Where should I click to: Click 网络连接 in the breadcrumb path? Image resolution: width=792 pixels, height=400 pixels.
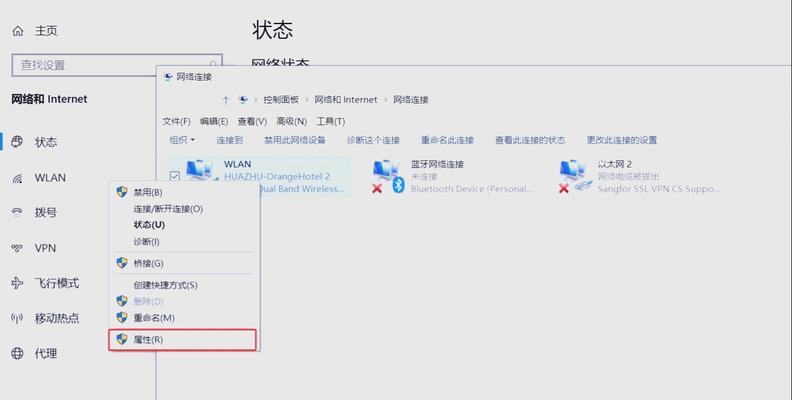click(x=411, y=100)
